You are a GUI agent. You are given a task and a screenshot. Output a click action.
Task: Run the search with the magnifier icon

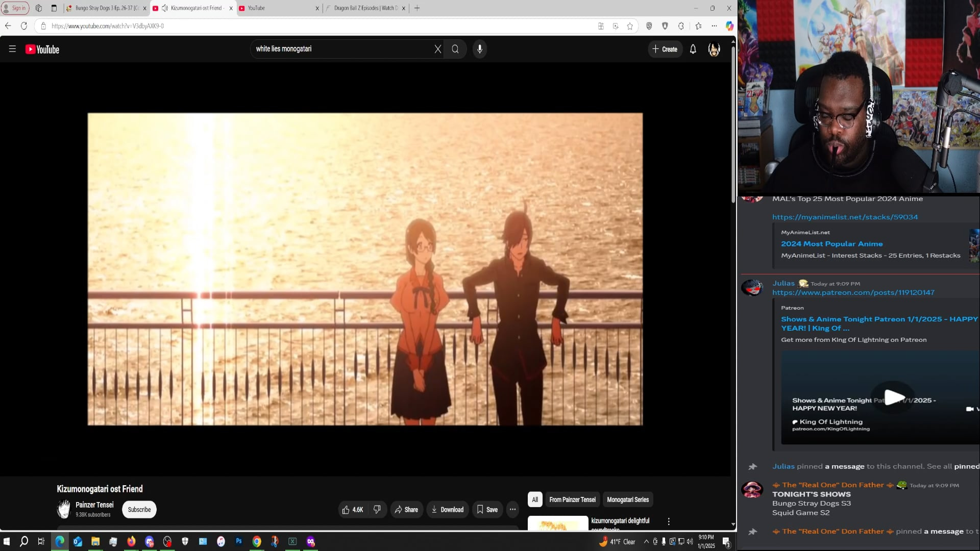click(x=455, y=49)
